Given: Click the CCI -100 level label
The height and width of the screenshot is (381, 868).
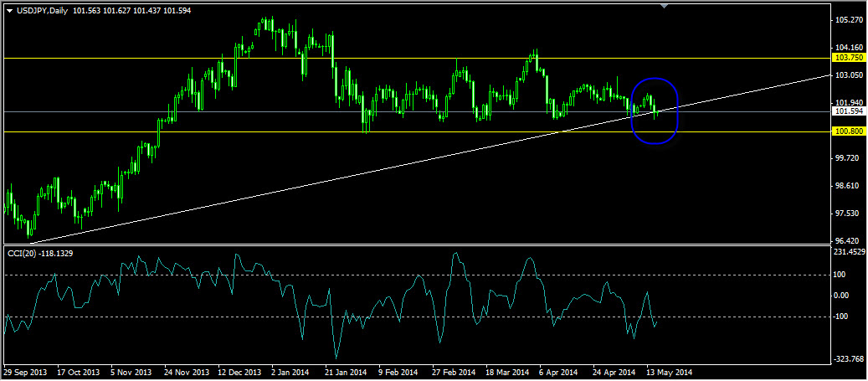Looking at the screenshot, I should click(843, 317).
